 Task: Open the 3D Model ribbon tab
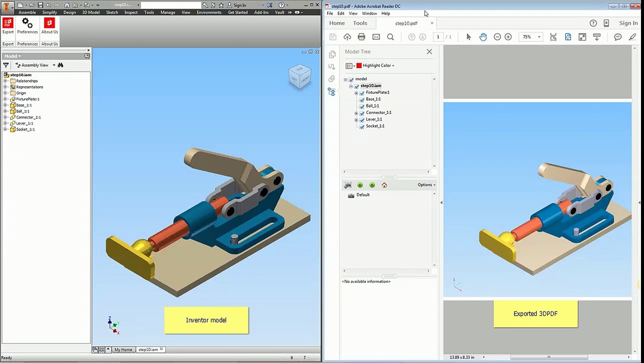click(91, 12)
